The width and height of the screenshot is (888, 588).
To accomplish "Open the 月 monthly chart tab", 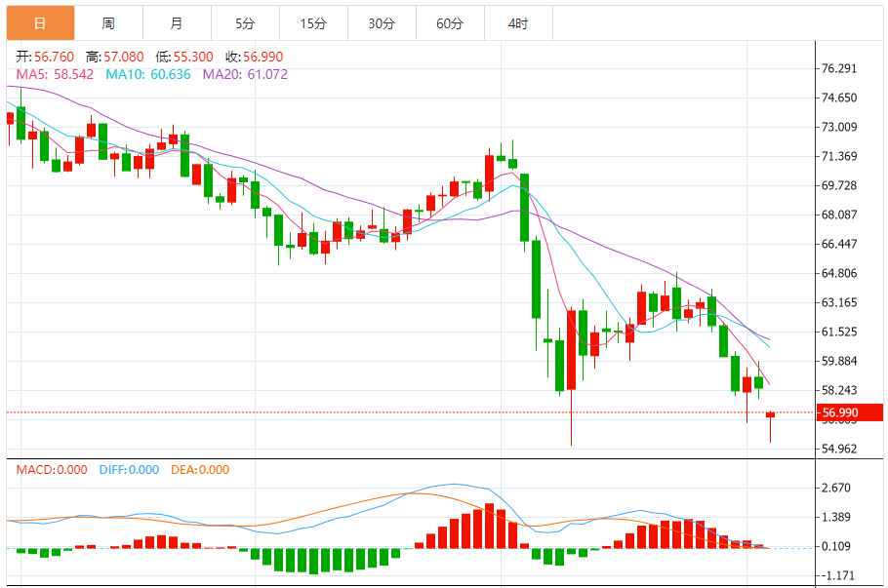I will click(178, 23).
